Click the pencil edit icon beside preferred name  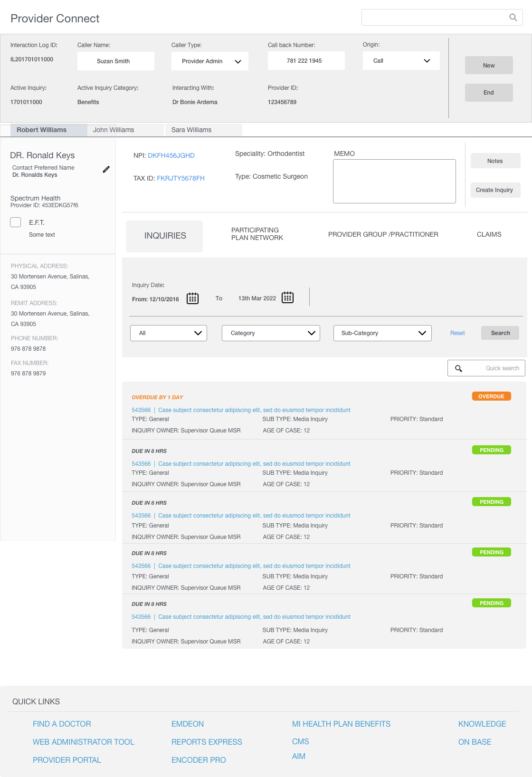[x=106, y=170]
